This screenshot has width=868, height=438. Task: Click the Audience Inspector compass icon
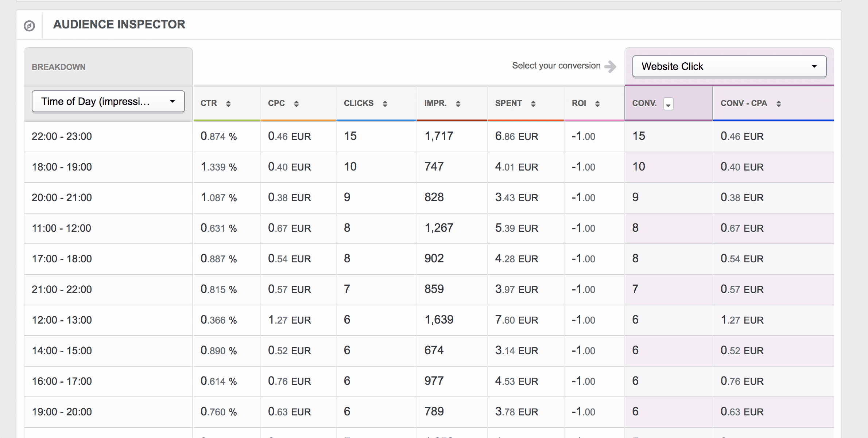[x=29, y=26]
